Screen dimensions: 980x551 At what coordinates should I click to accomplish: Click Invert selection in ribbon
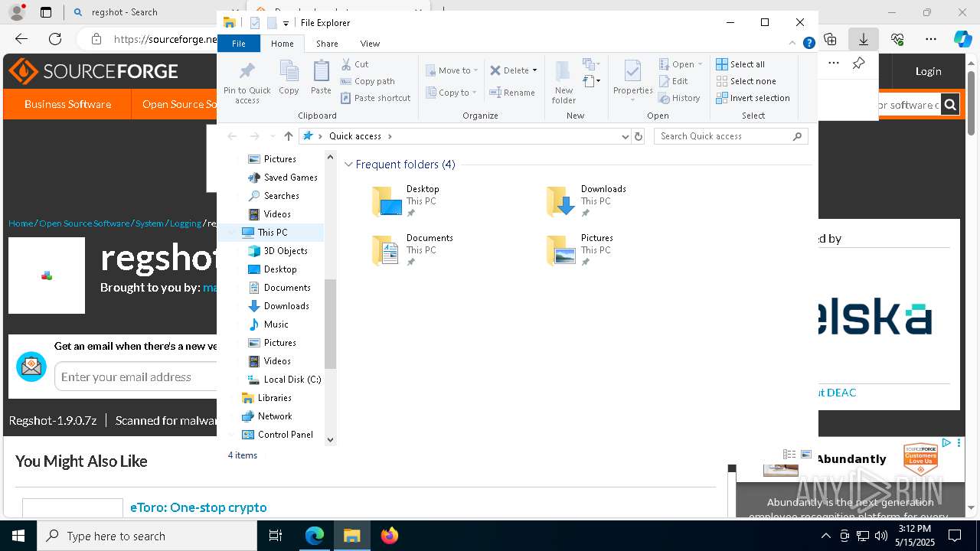pyautogui.click(x=753, y=98)
